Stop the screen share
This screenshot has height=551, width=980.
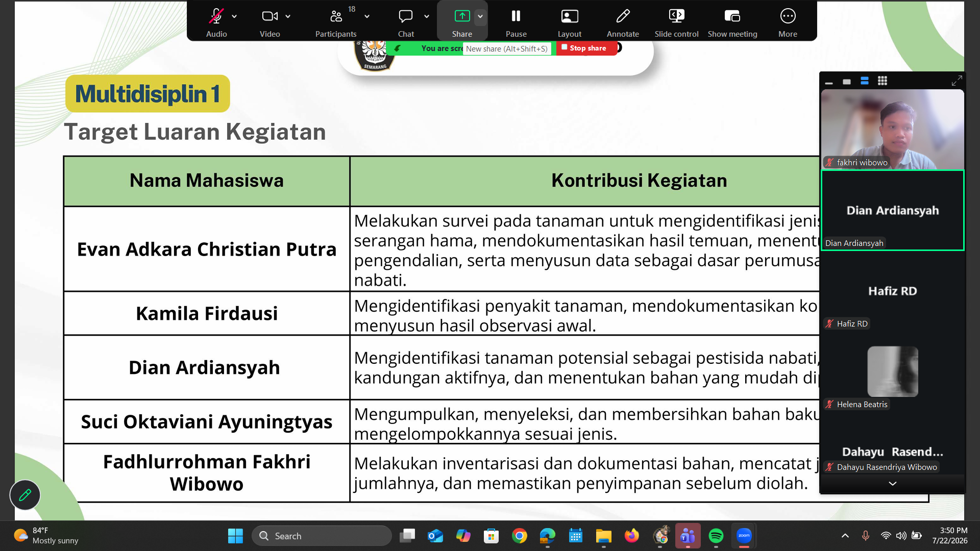point(586,48)
